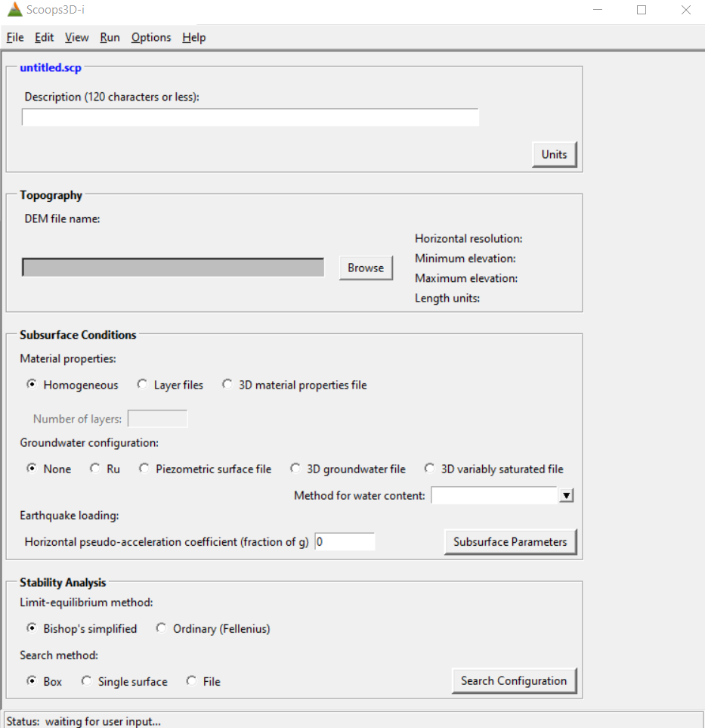Image resolution: width=705 pixels, height=728 pixels.
Task: Open the View menu
Action: click(76, 38)
